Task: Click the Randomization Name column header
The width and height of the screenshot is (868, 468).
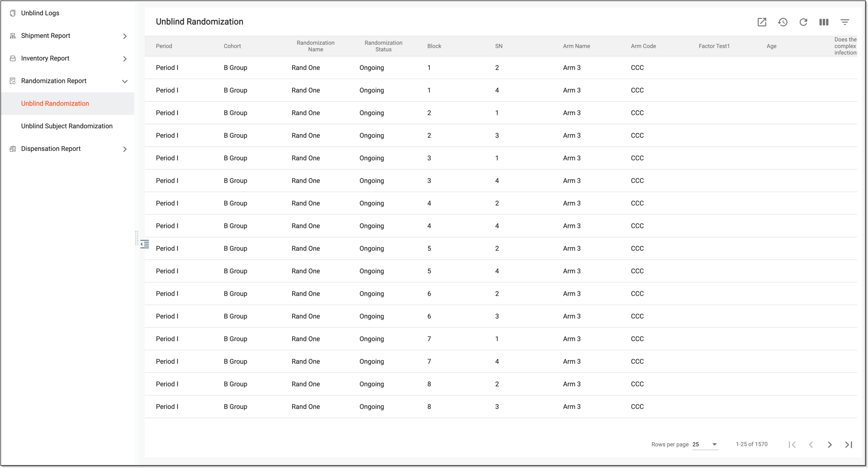Action: point(316,46)
